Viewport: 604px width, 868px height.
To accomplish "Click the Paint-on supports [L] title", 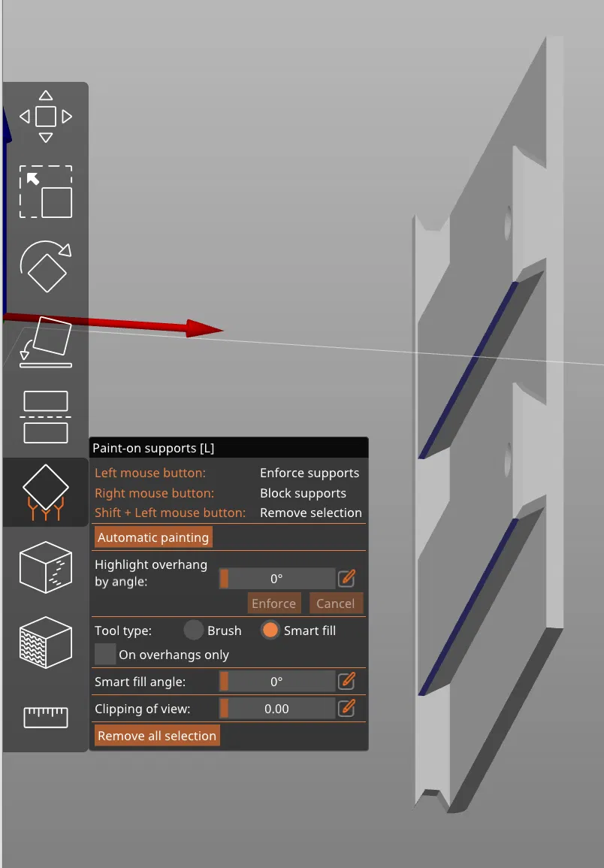I will (153, 448).
